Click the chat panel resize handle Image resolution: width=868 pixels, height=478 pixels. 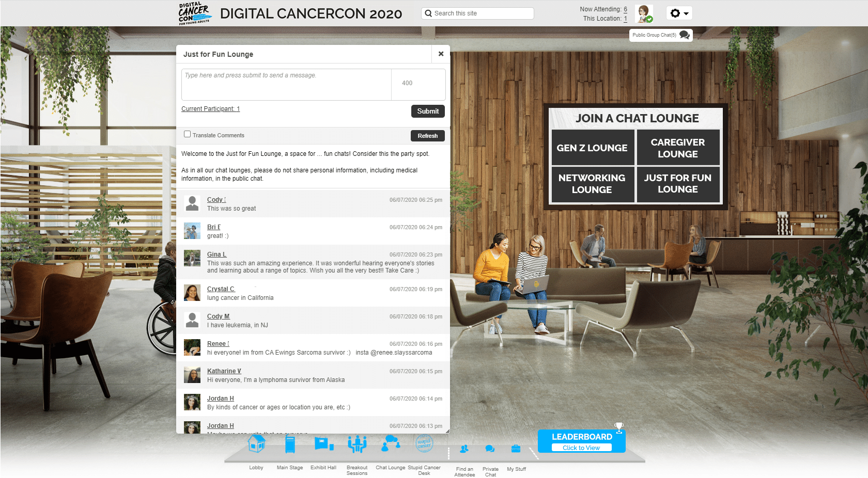click(x=447, y=431)
